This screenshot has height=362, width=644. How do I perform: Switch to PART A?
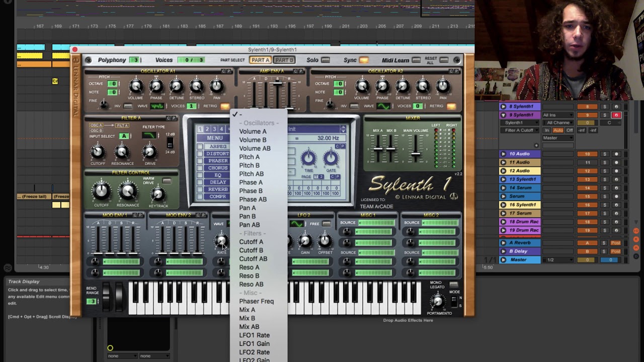point(261,60)
